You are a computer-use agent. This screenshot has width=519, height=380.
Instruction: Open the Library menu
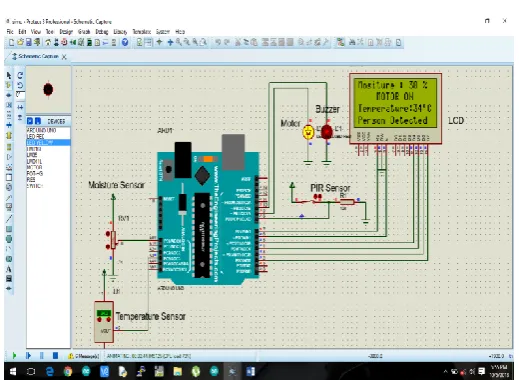(x=120, y=32)
